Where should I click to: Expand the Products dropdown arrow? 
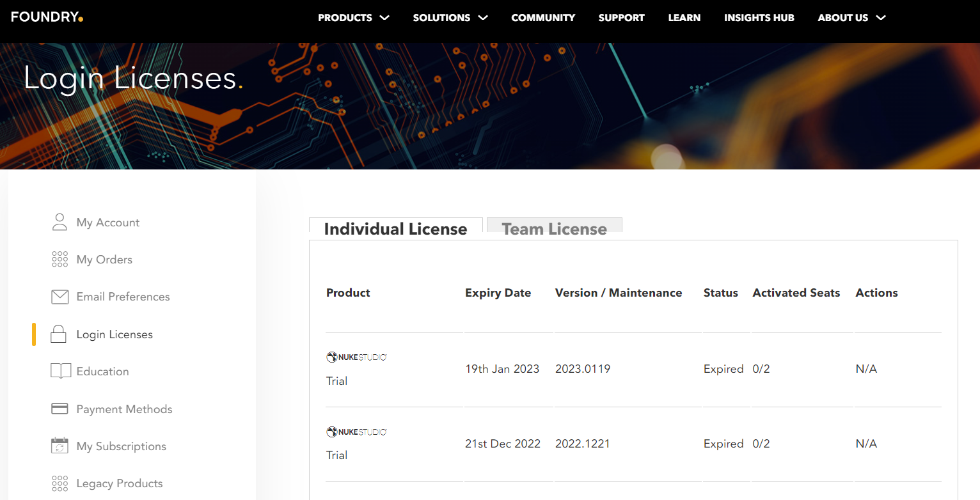(384, 18)
